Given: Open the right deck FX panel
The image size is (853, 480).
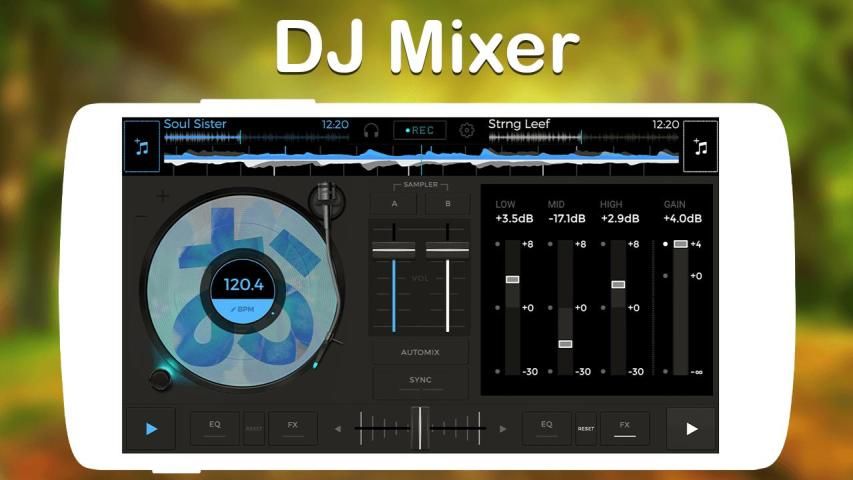Looking at the screenshot, I should (x=624, y=427).
